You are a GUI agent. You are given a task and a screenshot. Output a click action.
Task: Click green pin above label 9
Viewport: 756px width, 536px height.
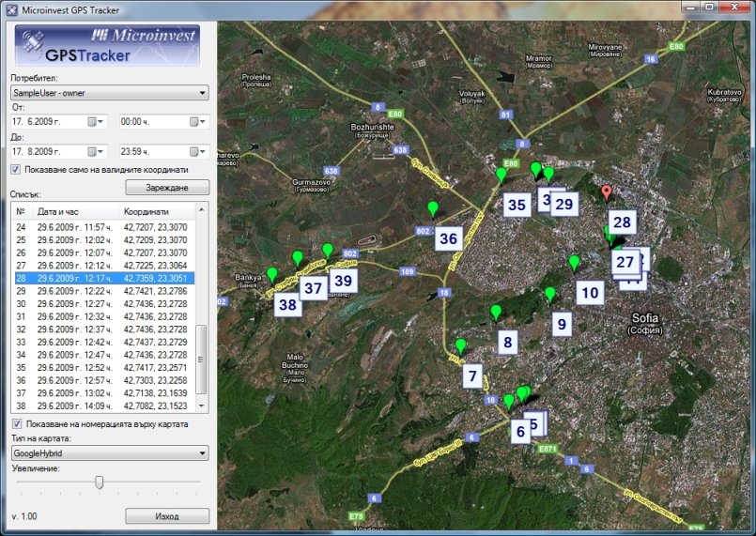550,295
